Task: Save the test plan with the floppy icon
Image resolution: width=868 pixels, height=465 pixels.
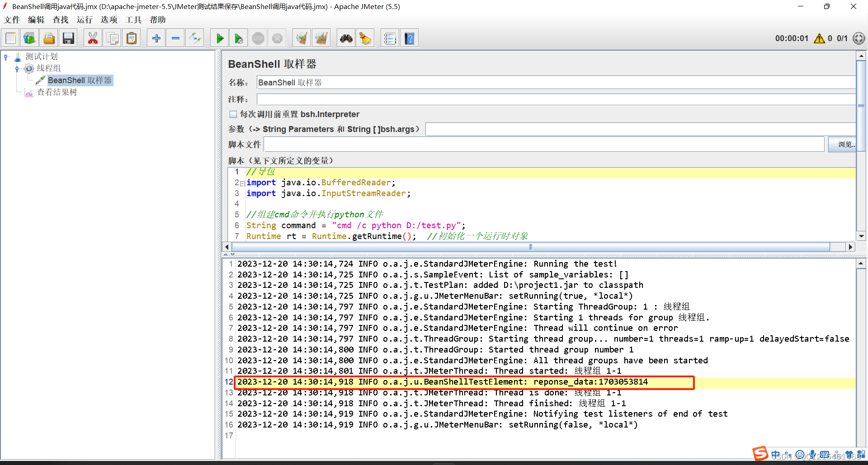Action: click(x=68, y=38)
